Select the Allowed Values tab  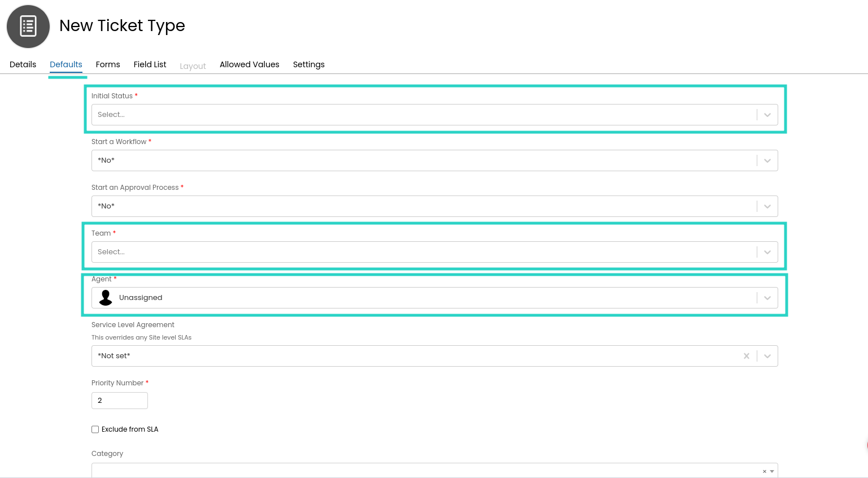(249, 64)
